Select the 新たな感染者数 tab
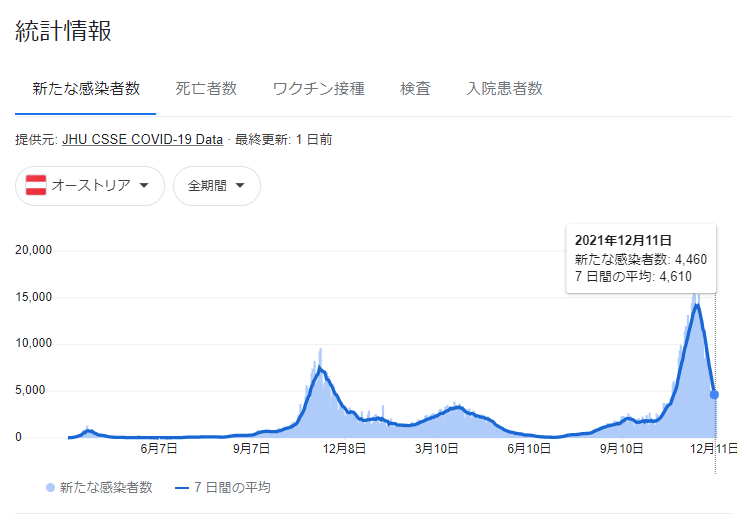The width and height of the screenshot is (747, 522). (86, 89)
